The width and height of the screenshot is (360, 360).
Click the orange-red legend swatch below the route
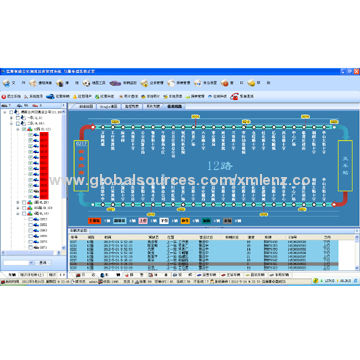point(94,221)
